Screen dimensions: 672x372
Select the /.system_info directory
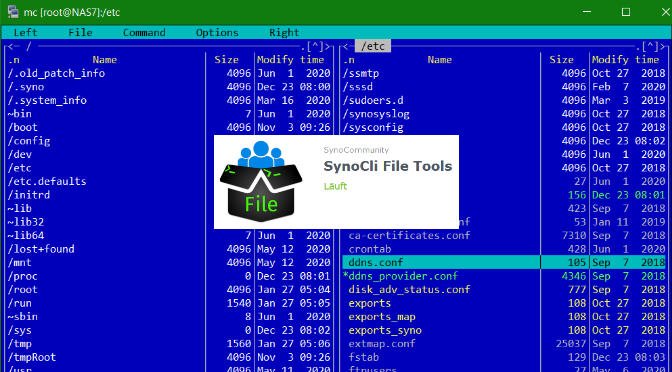click(47, 100)
